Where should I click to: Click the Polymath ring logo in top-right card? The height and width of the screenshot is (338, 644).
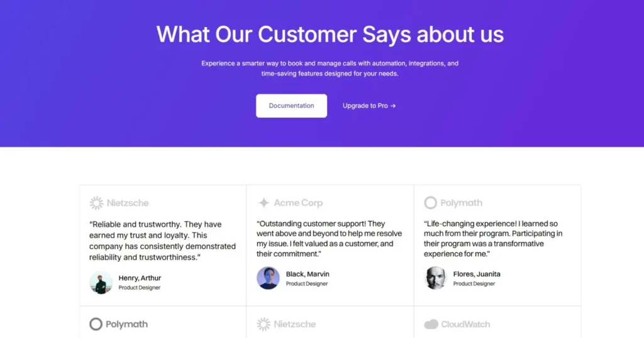[x=430, y=203]
